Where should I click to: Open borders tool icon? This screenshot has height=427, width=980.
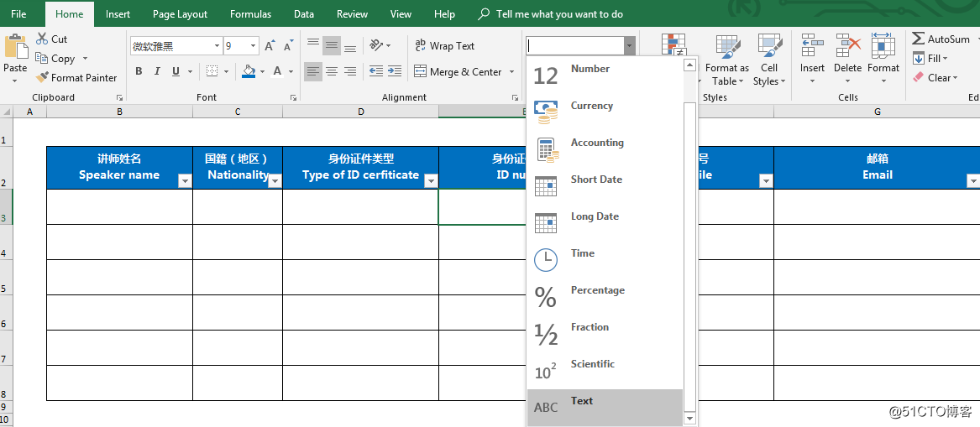[212, 71]
